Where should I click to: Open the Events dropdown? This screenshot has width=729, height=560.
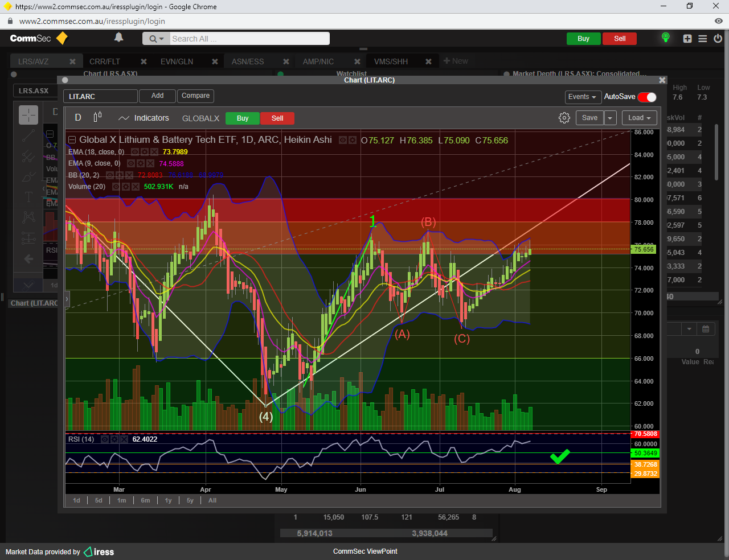pyautogui.click(x=583, y=97)
